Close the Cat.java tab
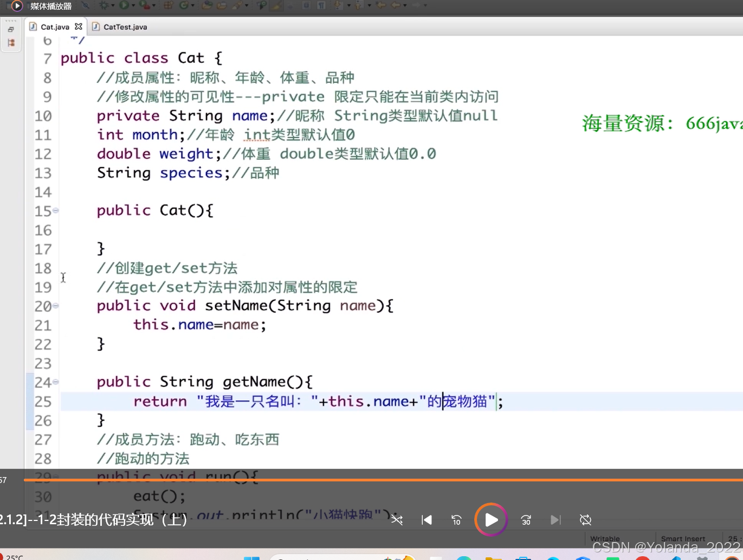 pos(79,26)
